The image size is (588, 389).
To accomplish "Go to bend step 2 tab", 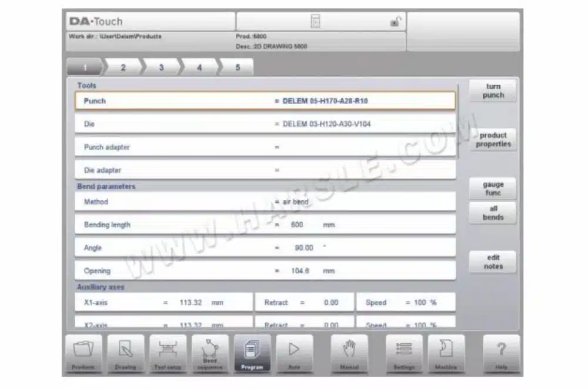I will coord(123,68).
